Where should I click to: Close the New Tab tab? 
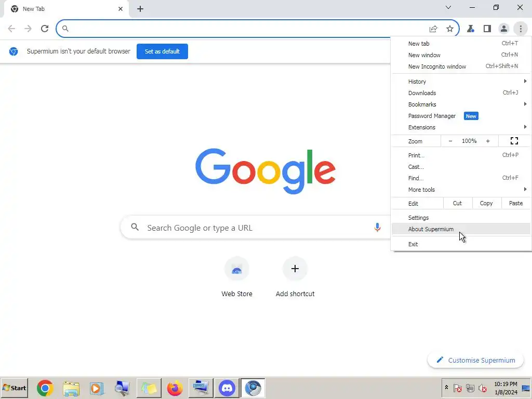(x=121, y=9)
